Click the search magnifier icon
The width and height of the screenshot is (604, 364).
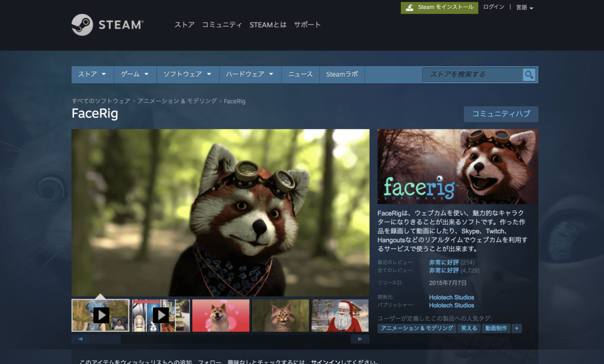tap(529, 75)
